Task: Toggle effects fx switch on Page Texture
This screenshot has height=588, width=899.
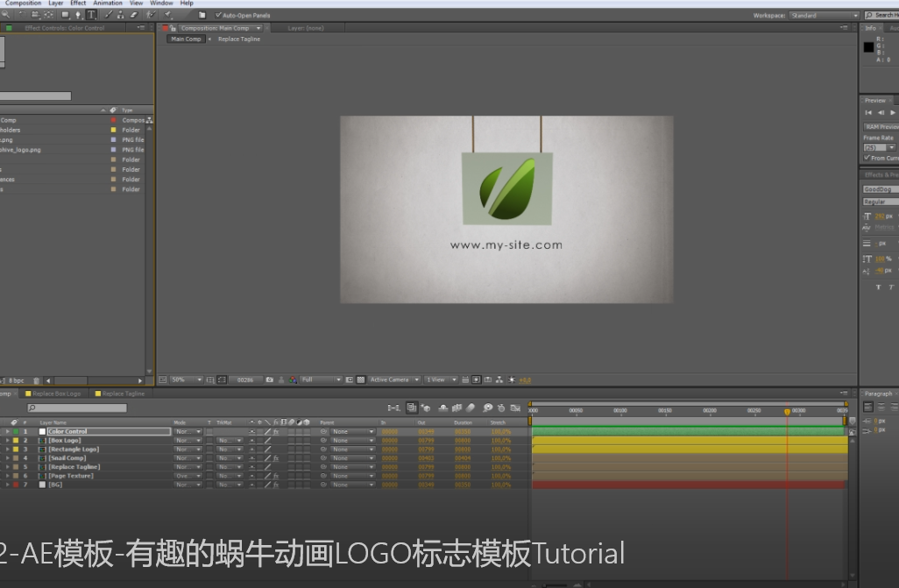Action: coord(276,476)
